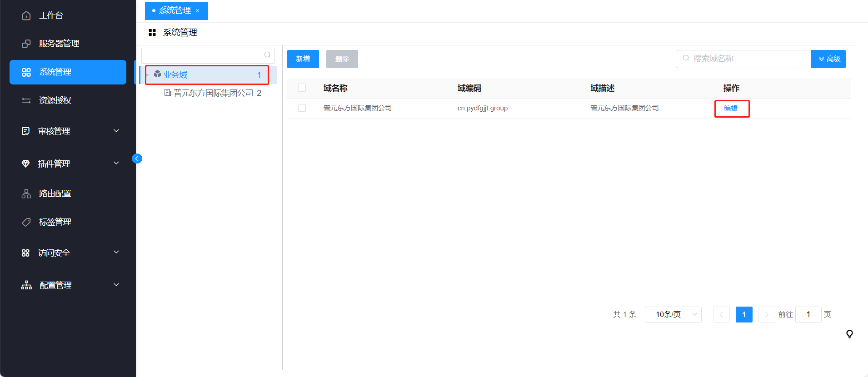
Task: Close the 系统管理 tab
Action: [x=197, y=10]
